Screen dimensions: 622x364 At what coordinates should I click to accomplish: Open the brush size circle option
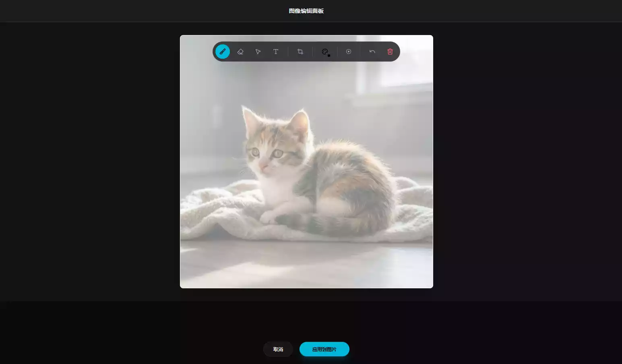click(x=349, y=52)
